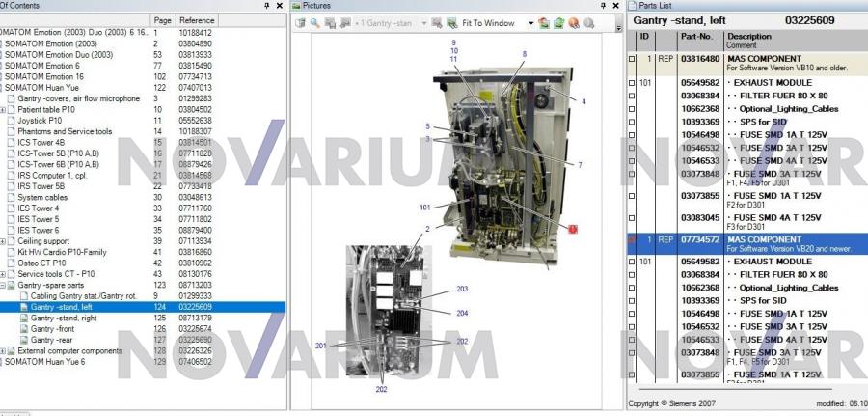
Task: Tick checkbox beside MAS COMPONENT 03816480
Action: [634, 59]
